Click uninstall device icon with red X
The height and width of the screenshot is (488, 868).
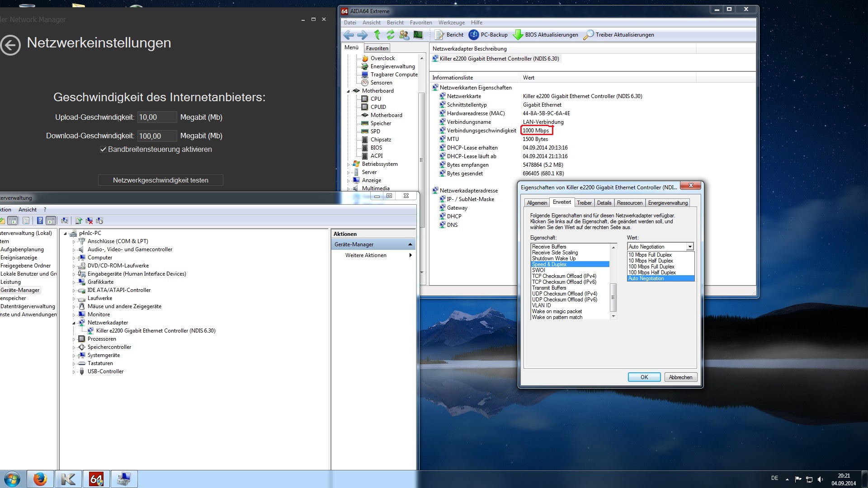pyautogui.click(x=89, y=221)
